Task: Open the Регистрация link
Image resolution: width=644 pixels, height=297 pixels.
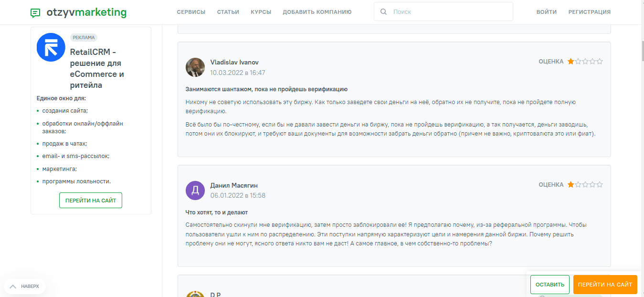Action: [x=589, y=12]
